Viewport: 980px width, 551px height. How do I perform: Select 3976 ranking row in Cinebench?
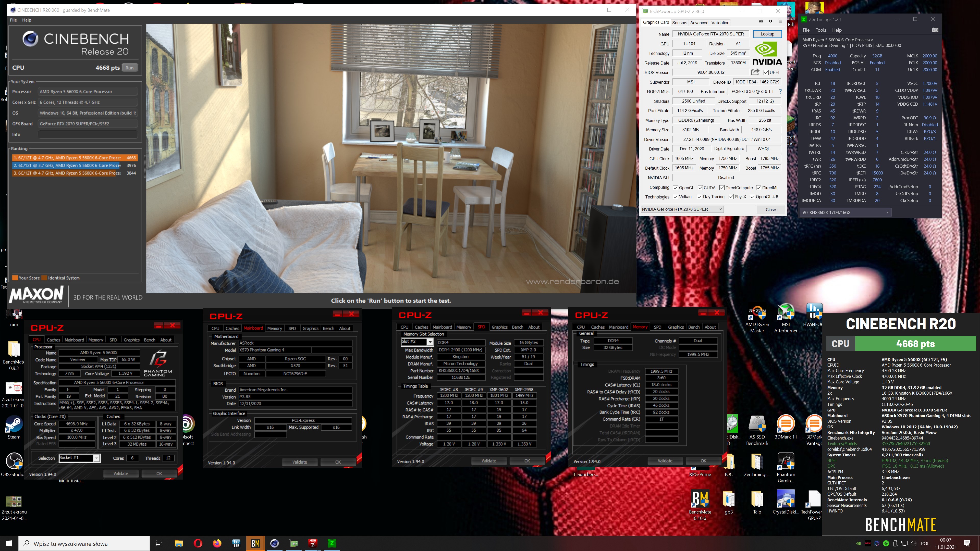click(75, 165)
